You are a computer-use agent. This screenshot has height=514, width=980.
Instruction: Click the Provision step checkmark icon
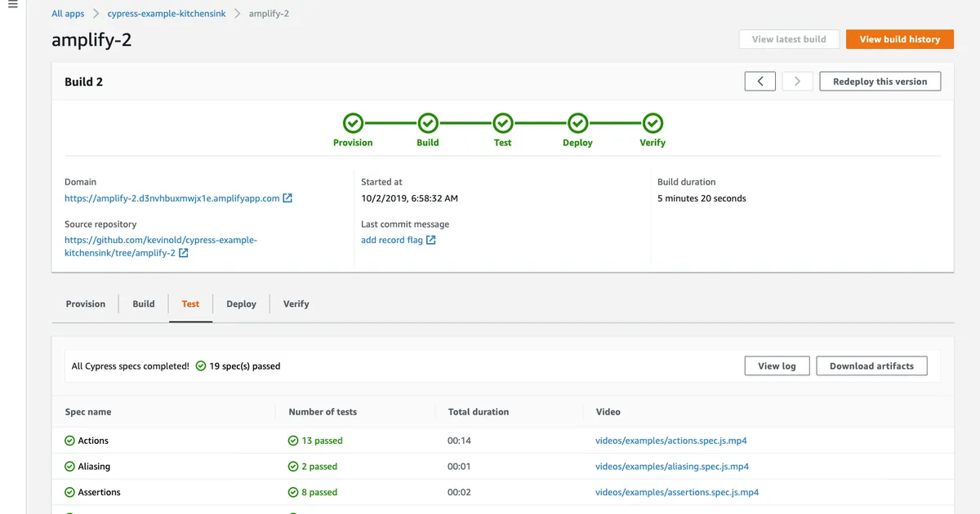point(353,123)
